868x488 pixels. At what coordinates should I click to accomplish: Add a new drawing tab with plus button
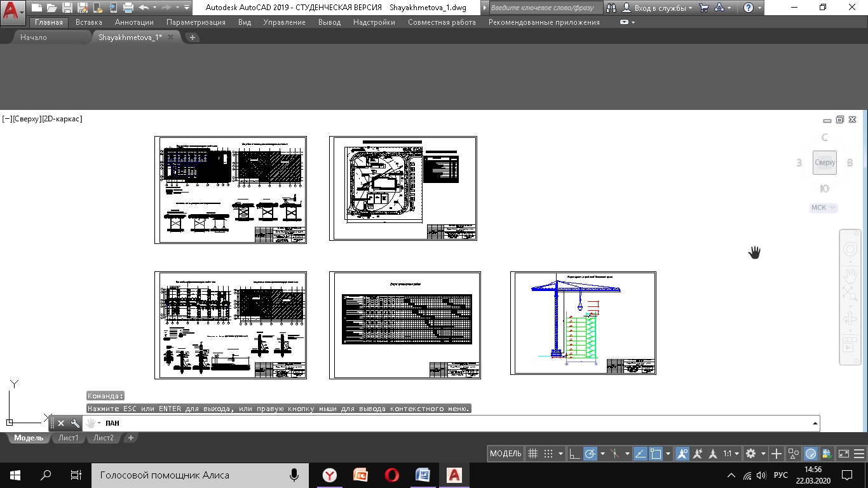click(193, 37)
